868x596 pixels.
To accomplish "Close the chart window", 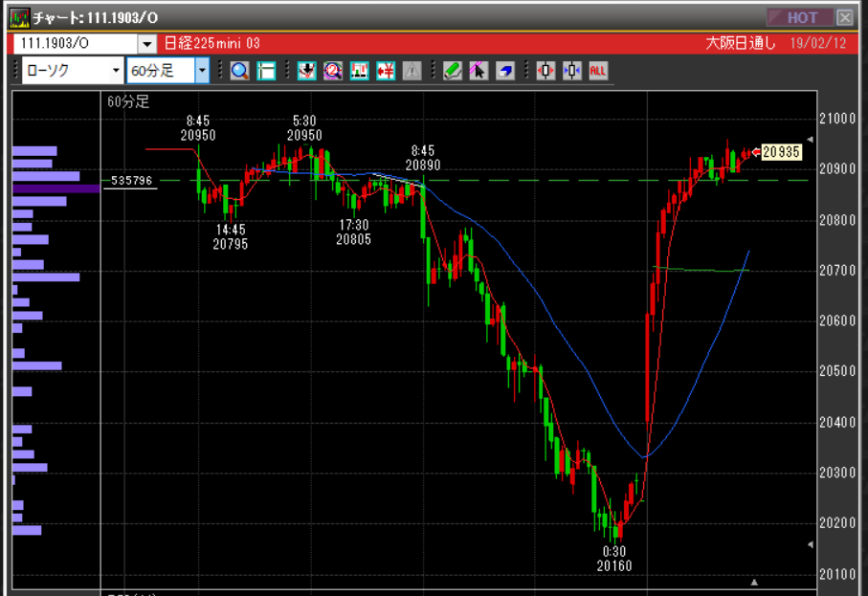I will coord(845,18).
